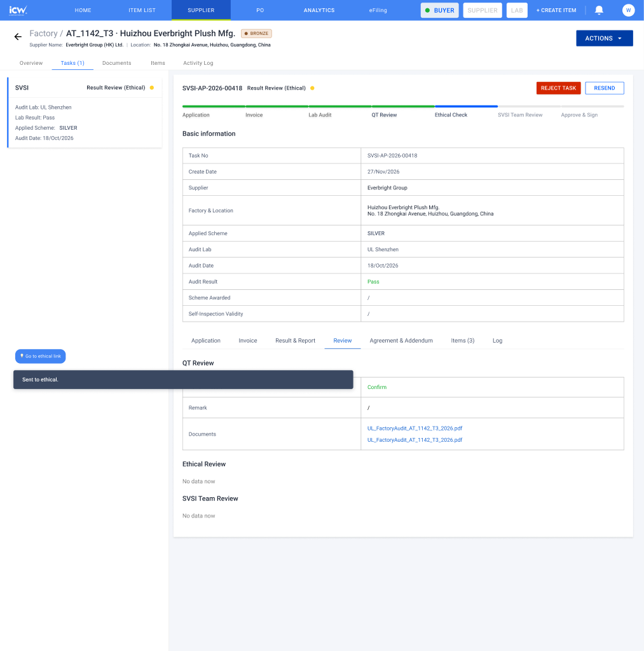This screenshot has height=651, width=644.
Task: Click + CREATE ITEM
Action: click(556, 10)
